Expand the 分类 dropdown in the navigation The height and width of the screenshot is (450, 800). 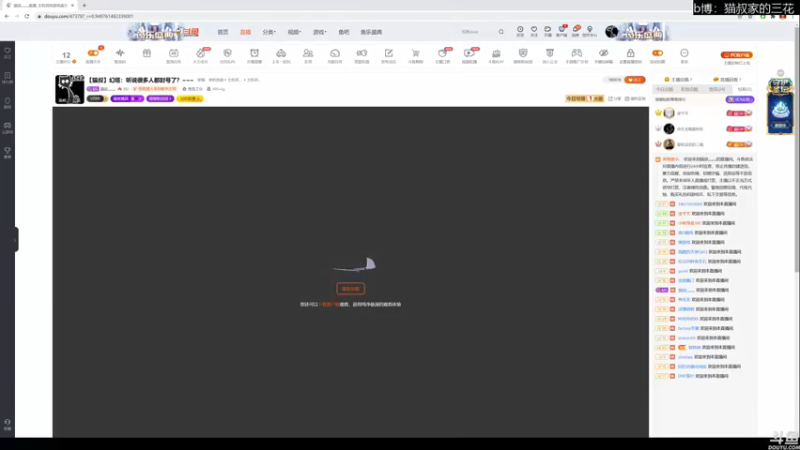[269, 32]
